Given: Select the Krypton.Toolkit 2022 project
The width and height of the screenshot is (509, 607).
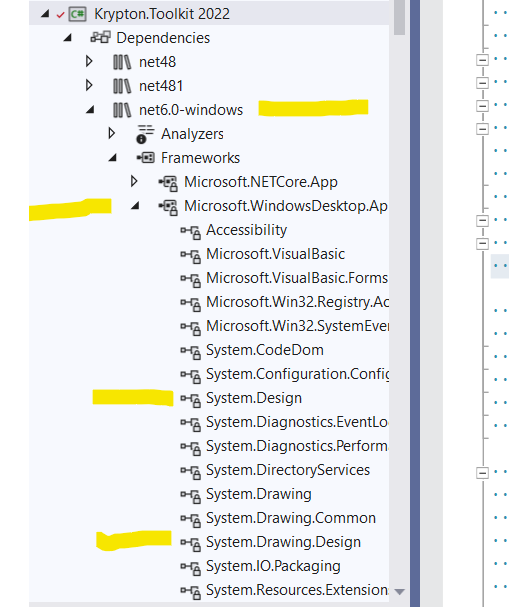Looking at the screenshot, I should click(162, 14).
